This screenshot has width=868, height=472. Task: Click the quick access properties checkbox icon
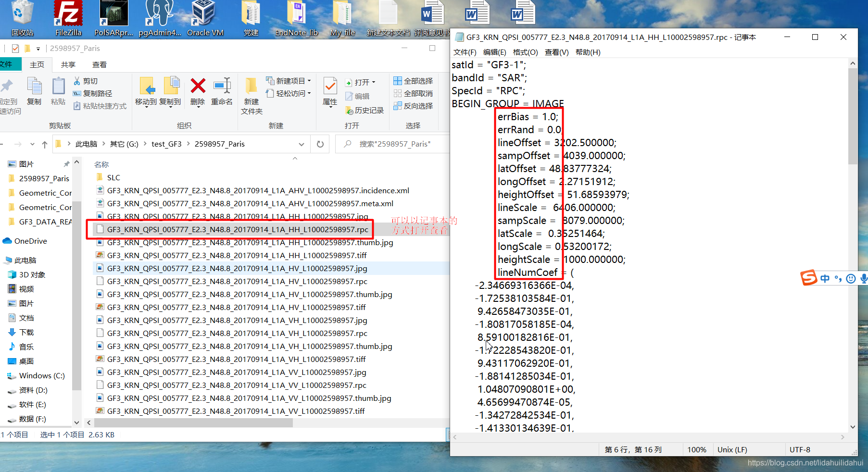click(15, 48)
